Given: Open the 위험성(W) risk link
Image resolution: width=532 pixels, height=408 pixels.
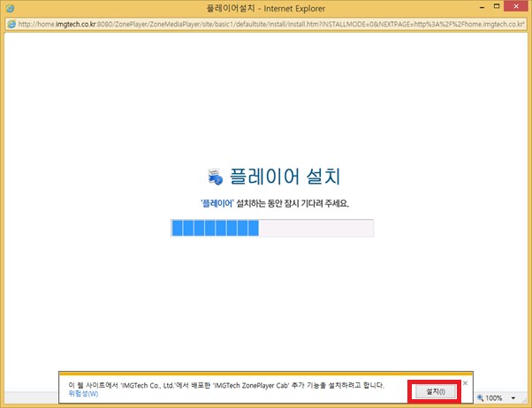Looking at the screenshot, I should click(83, 394).
